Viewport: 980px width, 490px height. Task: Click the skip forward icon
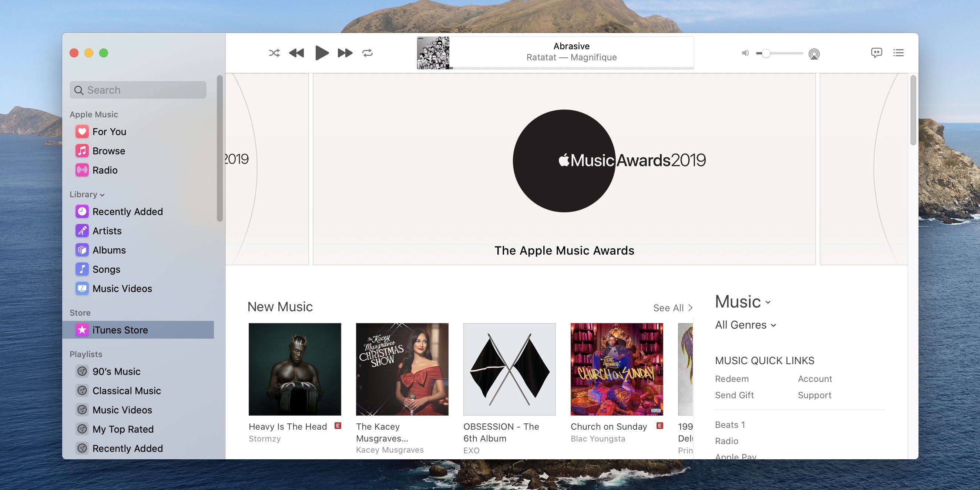pyautogui.click(x=345, y=53)
